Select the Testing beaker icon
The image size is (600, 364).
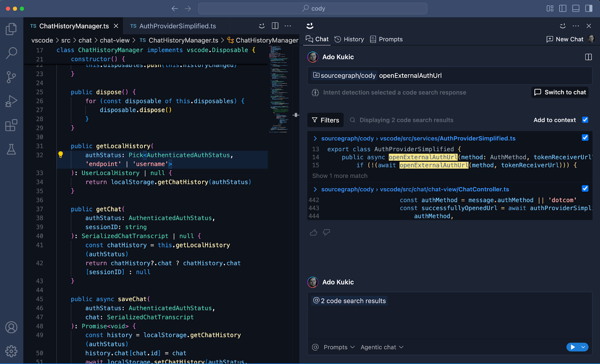click(x=11, y=150)
